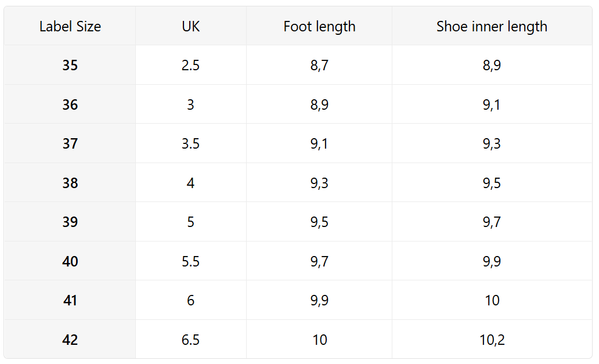599x364 pixels.
Task: Click label size 35 row header
Action: (70, 66)
